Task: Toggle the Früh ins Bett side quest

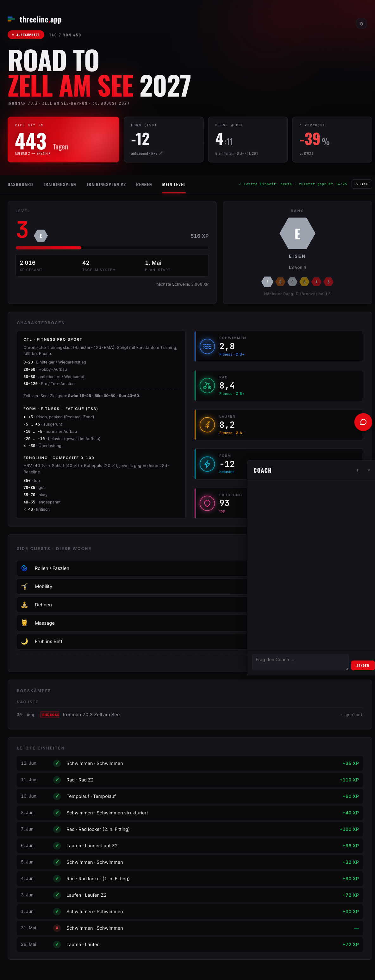Action: click(x=132, y=641)
